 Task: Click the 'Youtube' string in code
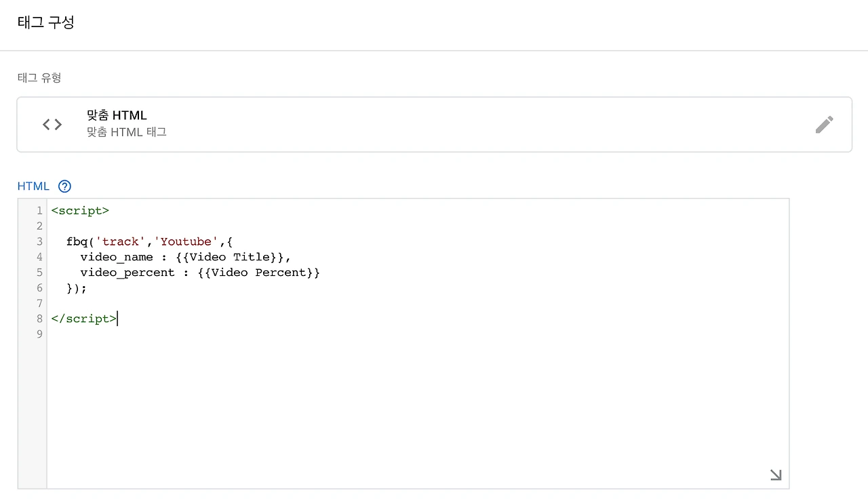click(186, 242)
